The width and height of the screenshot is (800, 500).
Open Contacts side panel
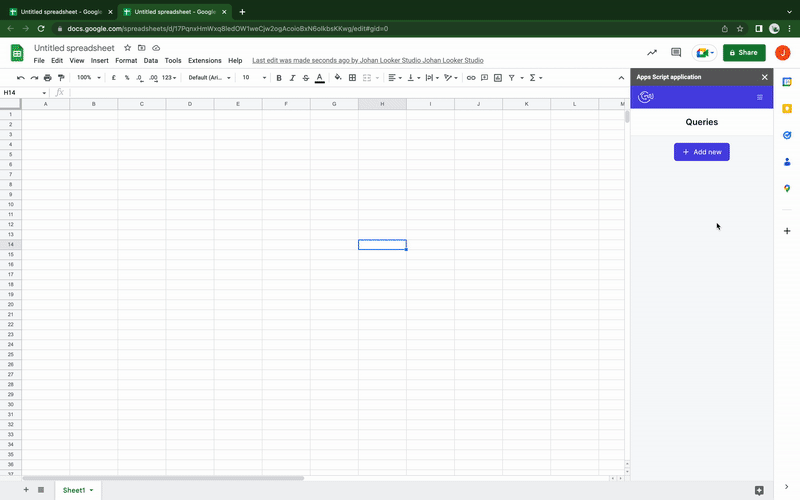[787, 162]
